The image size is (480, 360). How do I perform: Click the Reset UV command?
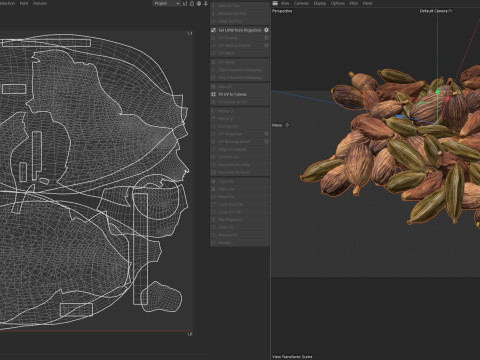click(226, 197)
